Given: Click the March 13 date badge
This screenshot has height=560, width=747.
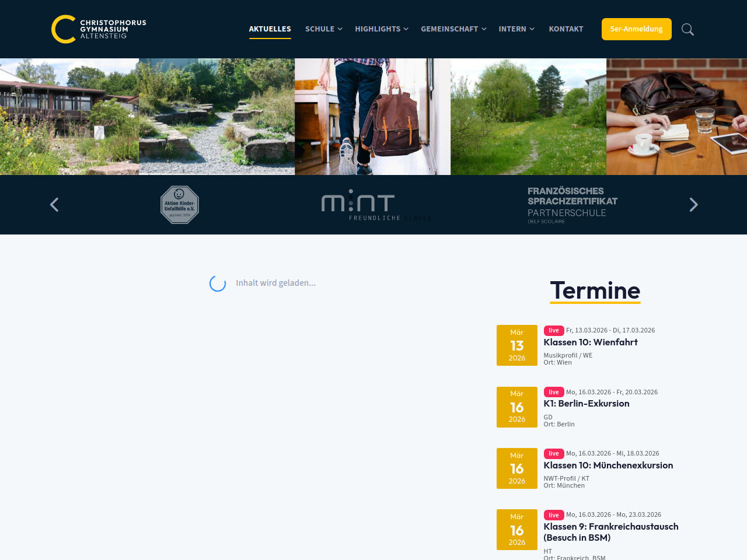Looking at the screenshot, I should click(516, 345).
